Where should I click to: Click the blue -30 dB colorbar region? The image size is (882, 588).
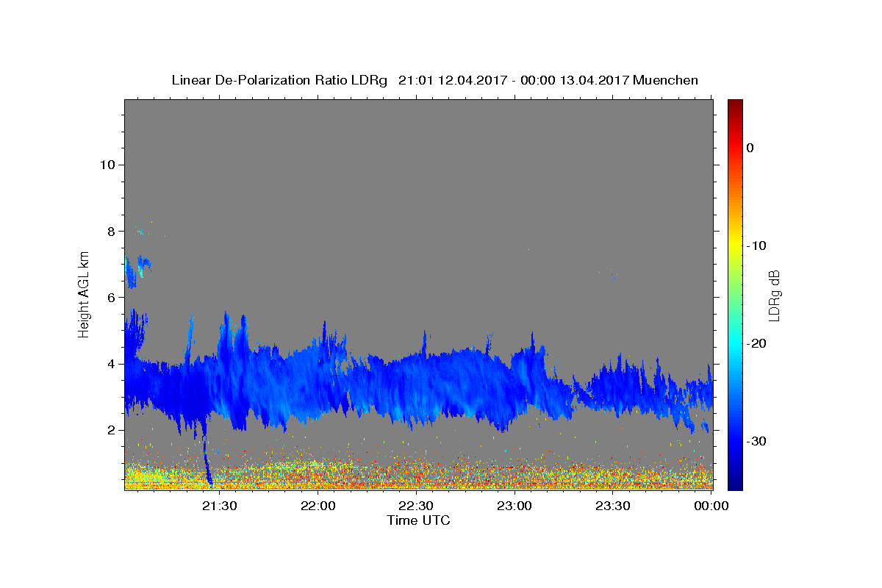pyautogui.click(x=735, y=441)
